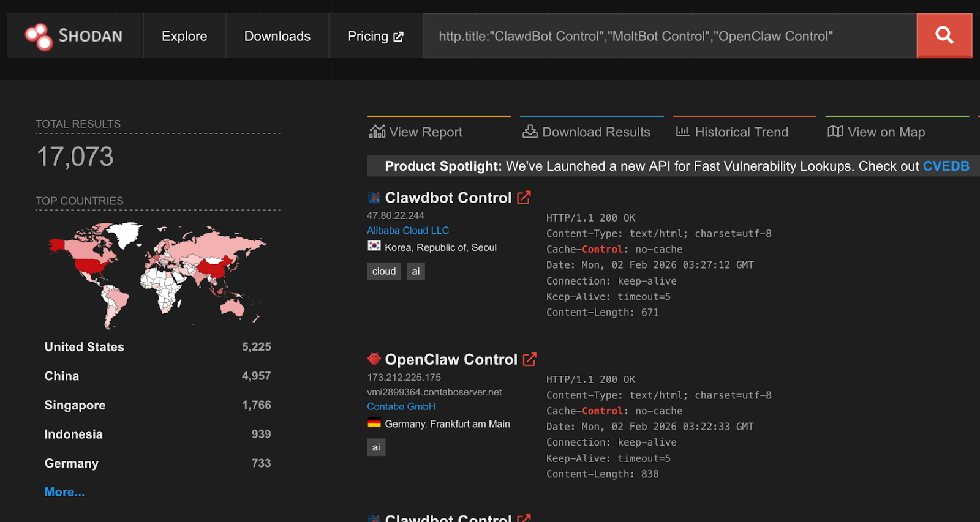Click United States count 5,225
Screen dimensions: 980x522
(256, 347)
